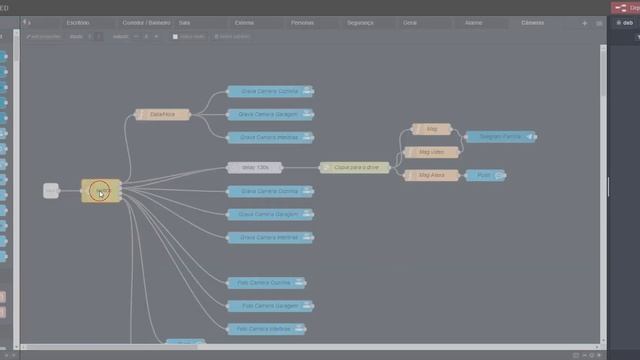Click the paper-plane icon on Telegram Familia node
Image resolution: width=640 pixels, height=360 pixels.
(x=530, y=137)
